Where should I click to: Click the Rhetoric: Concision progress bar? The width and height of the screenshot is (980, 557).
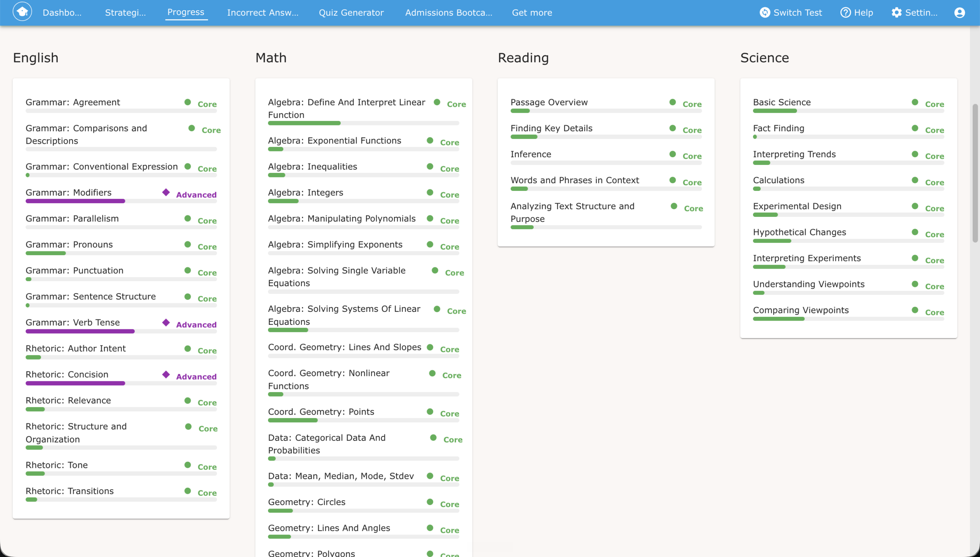tap(121, 383)
